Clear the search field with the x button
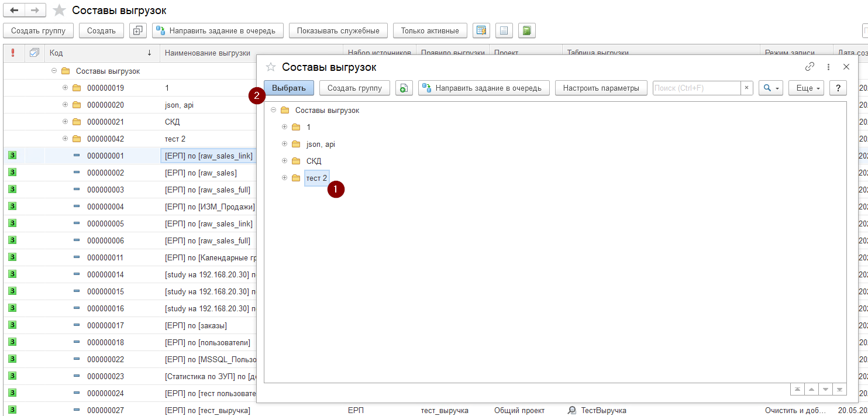Screen dimensions: 868x416 tap(746, 88)
